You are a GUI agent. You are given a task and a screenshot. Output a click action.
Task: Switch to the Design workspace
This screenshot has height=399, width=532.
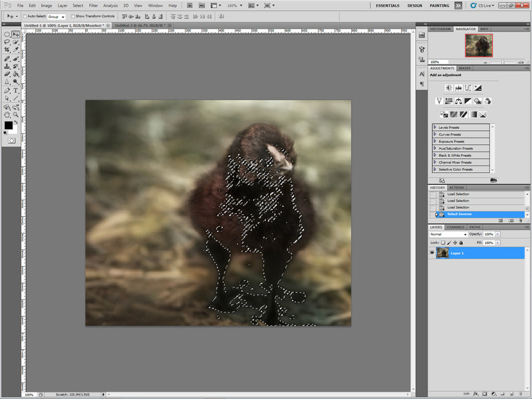[x=414, y=5]
